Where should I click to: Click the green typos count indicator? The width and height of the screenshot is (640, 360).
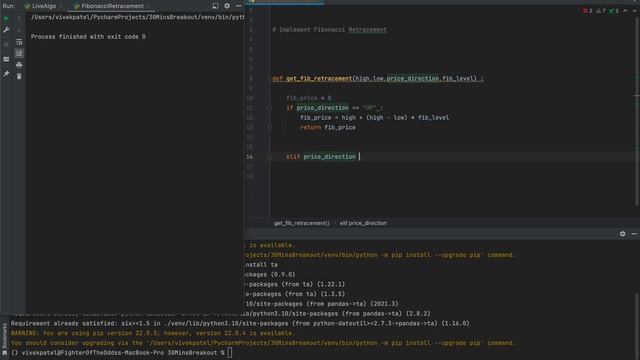click(x=614, y=11)
